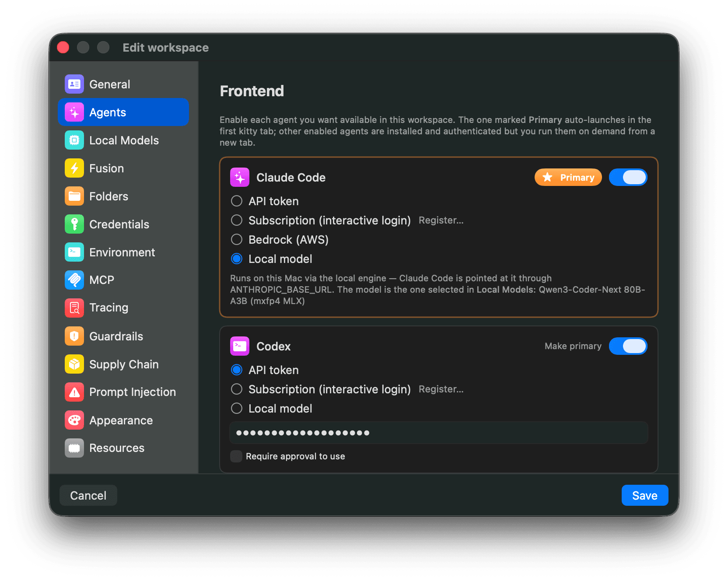Click the Edit workspace window title
This screenshot has height=581, width=728.
click(x=166, y=47)
